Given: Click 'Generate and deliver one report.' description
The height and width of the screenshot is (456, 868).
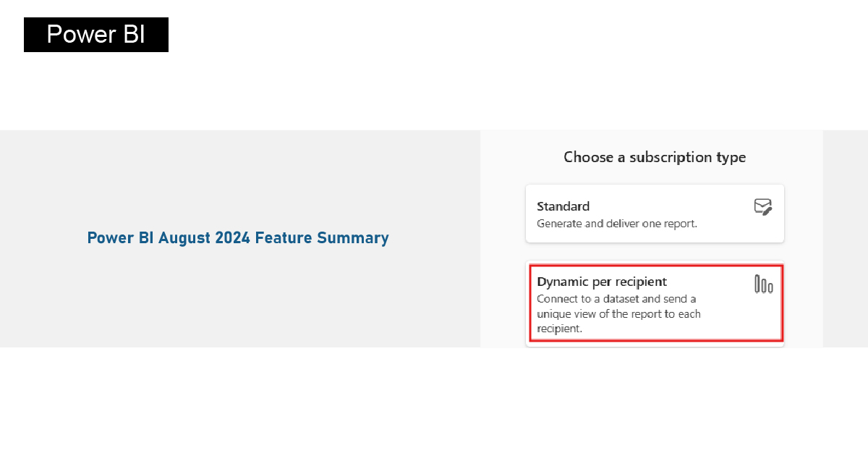Looking at the screenshot, I should (x=617, y=224).
